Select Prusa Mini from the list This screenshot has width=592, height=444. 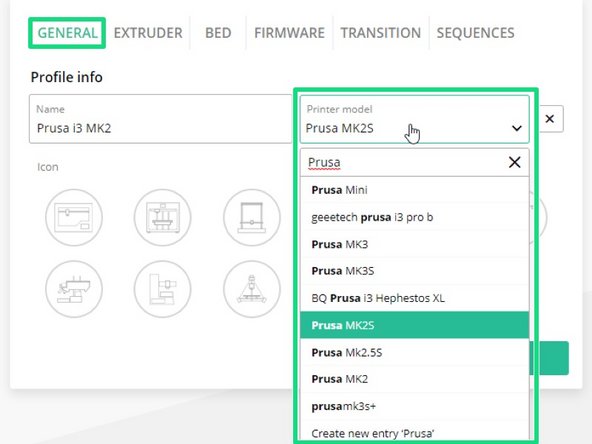point(415,190)
